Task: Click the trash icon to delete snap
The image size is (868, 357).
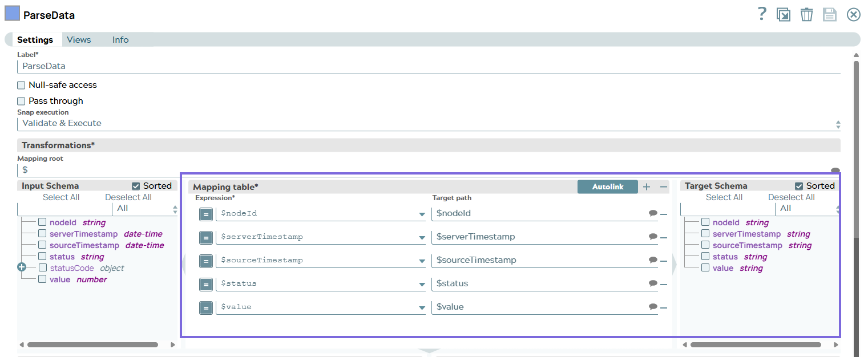Action: pos(806,14)
